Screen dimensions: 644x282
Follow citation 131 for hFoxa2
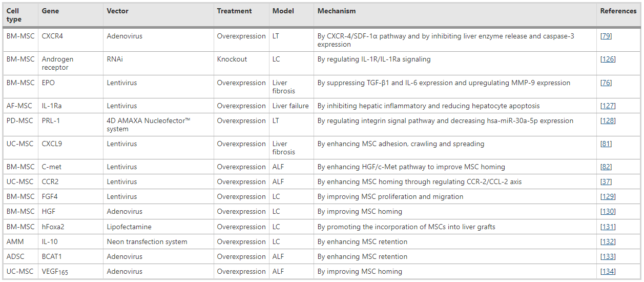pos(608,227)
